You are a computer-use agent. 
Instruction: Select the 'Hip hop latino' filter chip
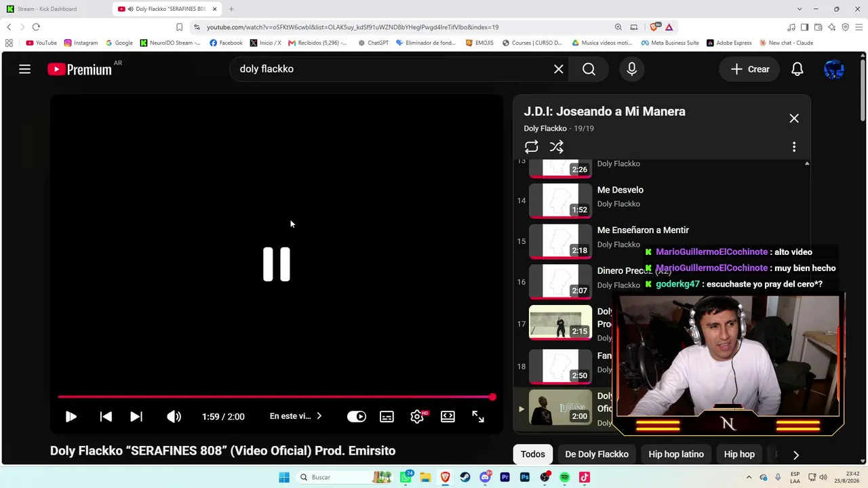click(676, 454)
